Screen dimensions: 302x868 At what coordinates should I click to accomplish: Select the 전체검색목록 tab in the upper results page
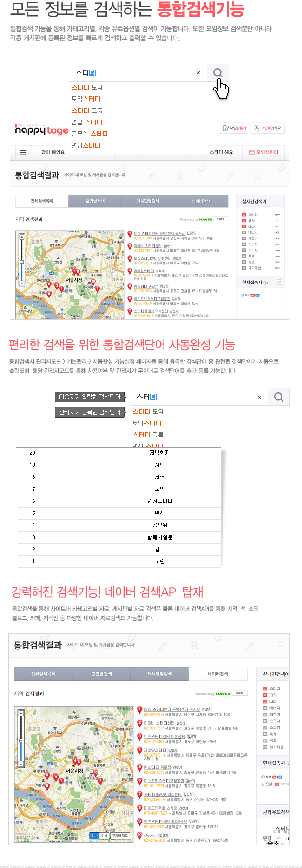coord(42,201)
